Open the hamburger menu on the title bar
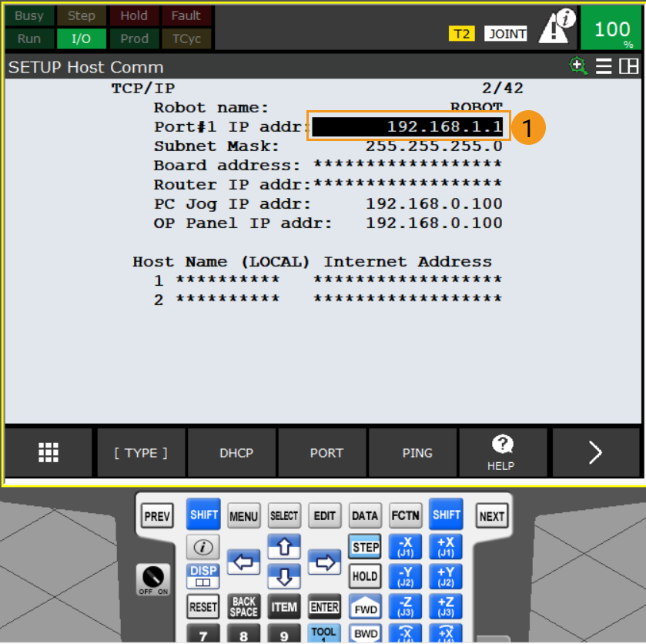646x644 pixels. click(604, 66)
